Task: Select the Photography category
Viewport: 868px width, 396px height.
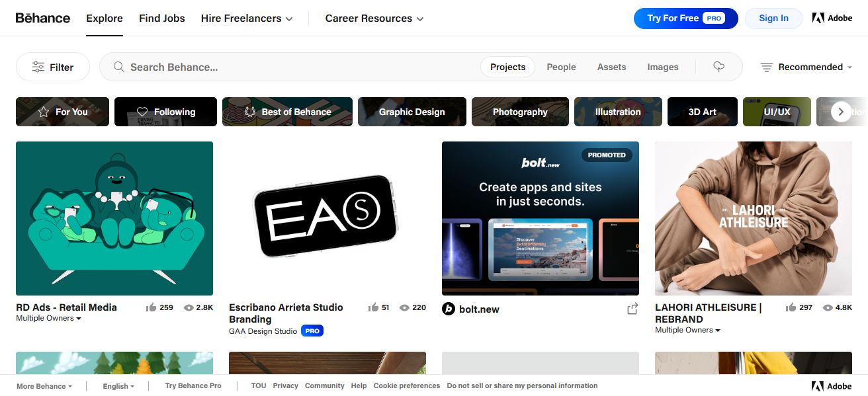Action: coord(520,112)
